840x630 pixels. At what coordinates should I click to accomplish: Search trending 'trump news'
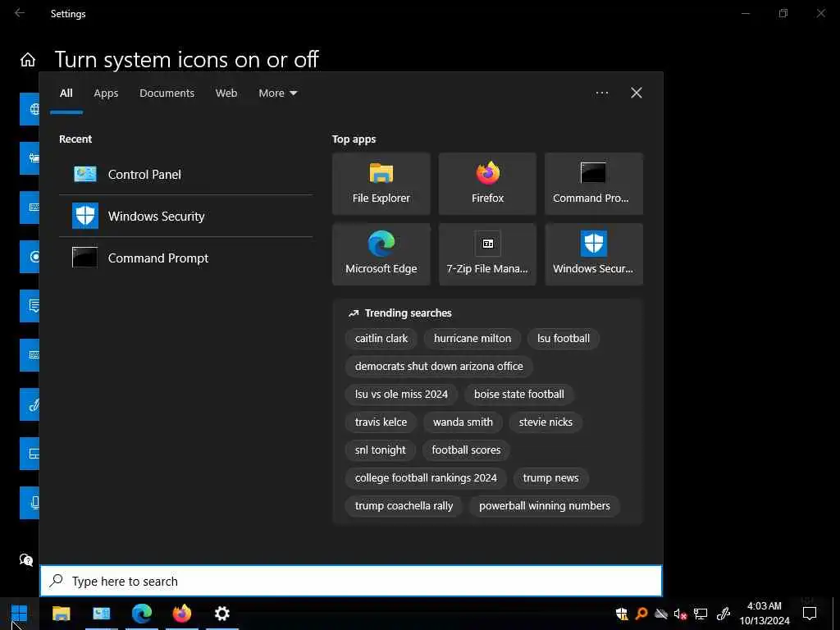click(550, 478)
